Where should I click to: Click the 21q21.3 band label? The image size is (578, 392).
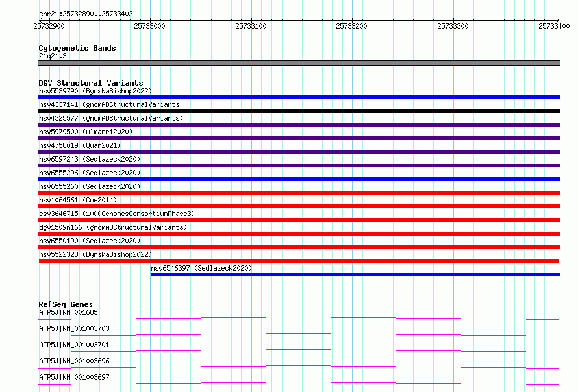click(x=53, y=56)
